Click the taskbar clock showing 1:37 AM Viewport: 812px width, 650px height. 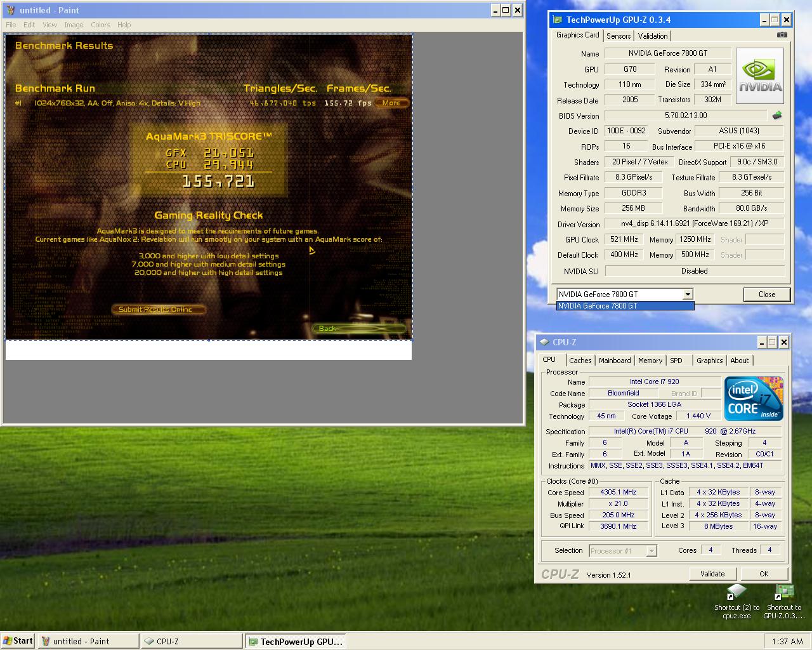coord(787,642)
